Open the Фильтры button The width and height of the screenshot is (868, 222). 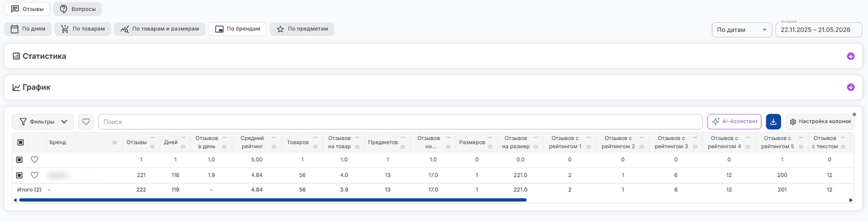43,121
